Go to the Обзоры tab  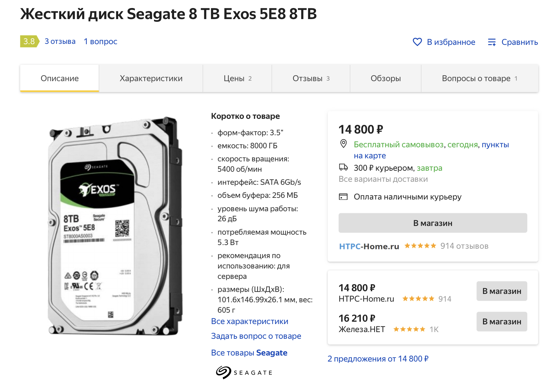pos(386,79)
